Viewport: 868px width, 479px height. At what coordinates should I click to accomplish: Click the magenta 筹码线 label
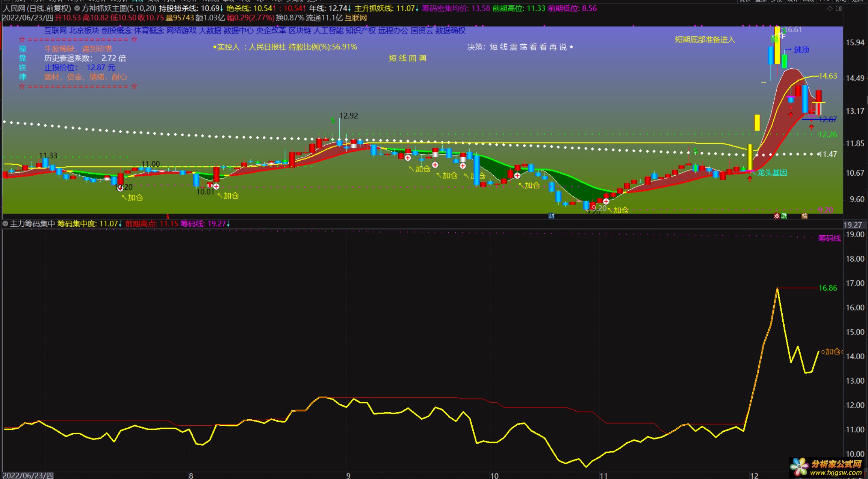pyautogui.click(x=829, y=238)
